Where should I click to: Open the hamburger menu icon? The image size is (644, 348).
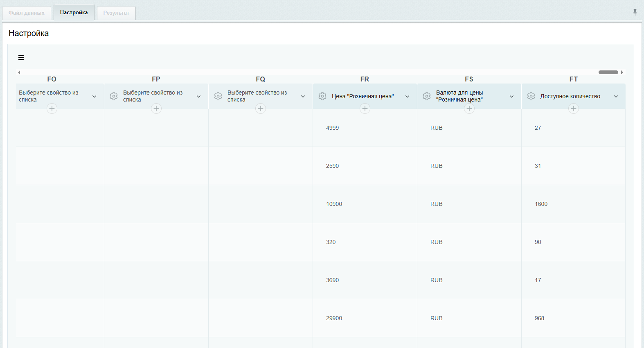pos(21,58)
